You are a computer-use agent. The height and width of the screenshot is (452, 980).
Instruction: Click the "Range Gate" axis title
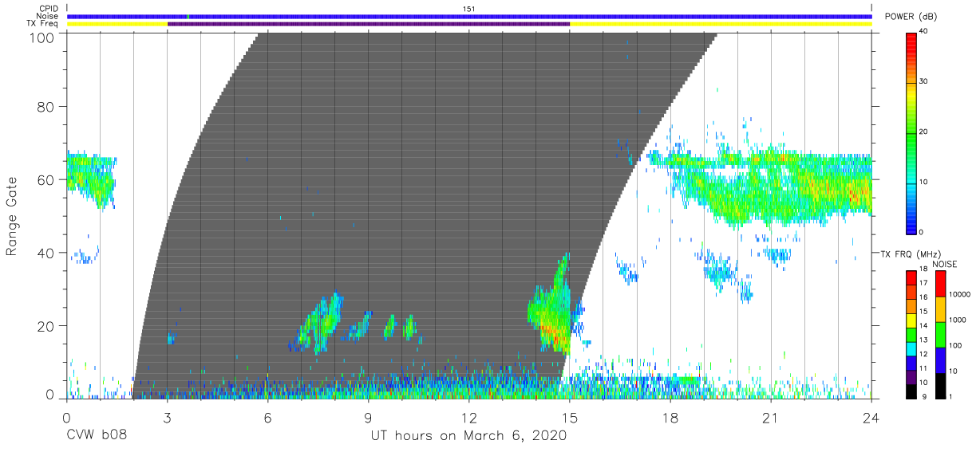[12, 217]
